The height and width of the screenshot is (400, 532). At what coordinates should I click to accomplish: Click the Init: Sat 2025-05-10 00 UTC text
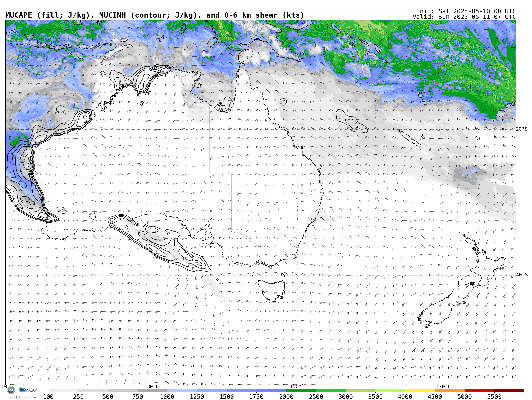[x=466, y=11]
